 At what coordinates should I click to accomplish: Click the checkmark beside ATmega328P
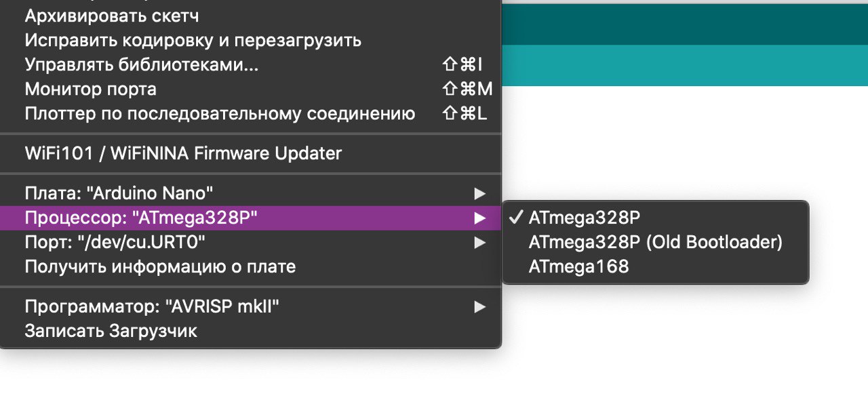tap(515, 217)
